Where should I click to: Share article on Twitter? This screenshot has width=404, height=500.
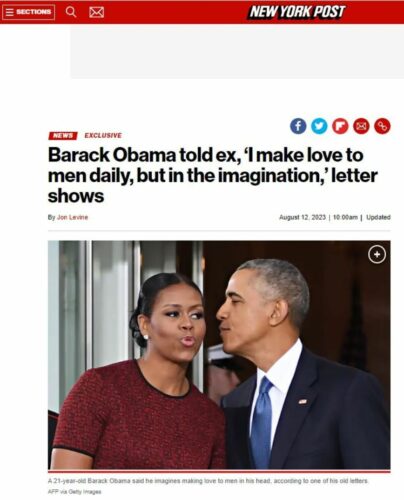tap(319, 126)
